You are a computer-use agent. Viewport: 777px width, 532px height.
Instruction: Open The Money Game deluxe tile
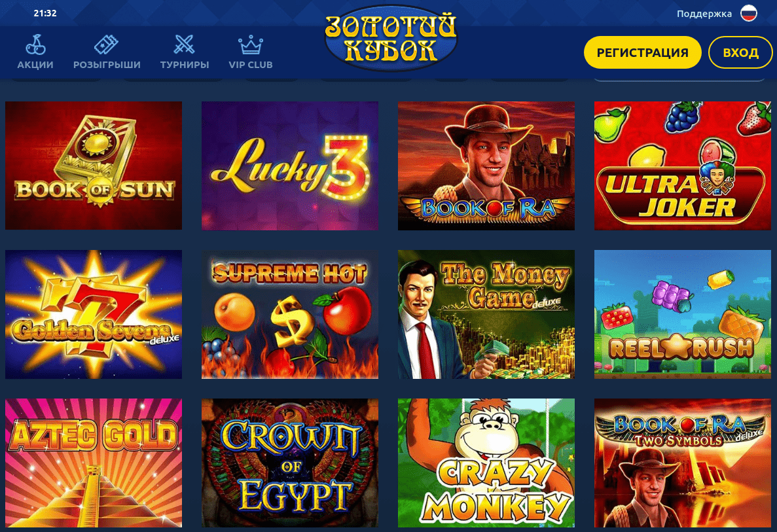tap(486, 314)
